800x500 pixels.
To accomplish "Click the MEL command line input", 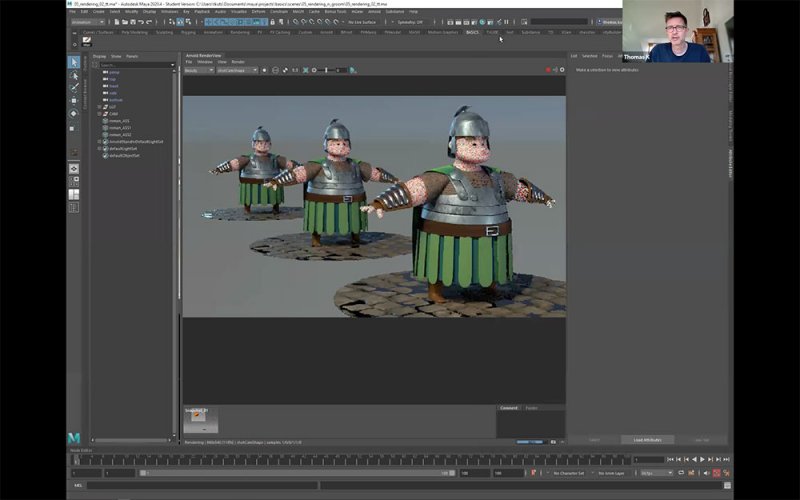I will coord(202,485).
